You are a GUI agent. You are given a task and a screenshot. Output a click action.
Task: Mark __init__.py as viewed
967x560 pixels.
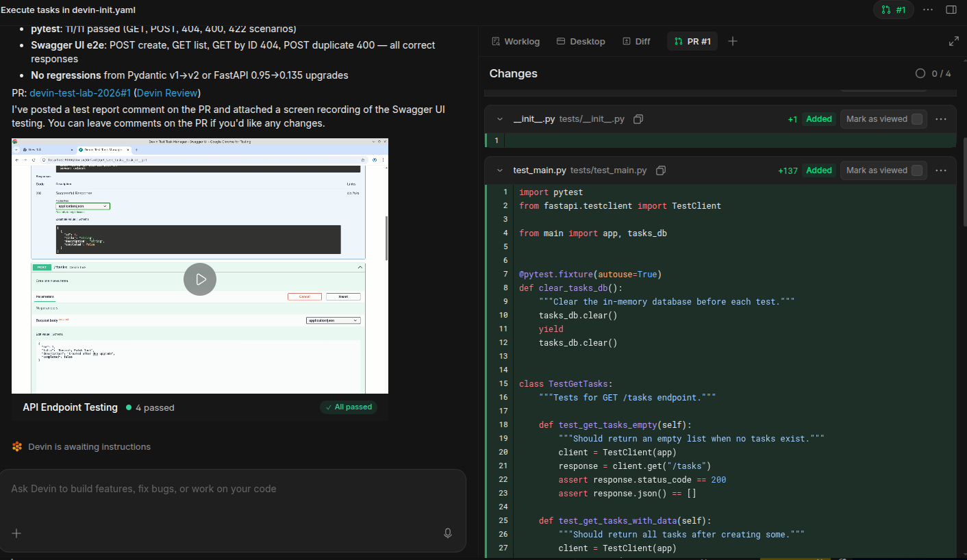[x=917, y=119]
